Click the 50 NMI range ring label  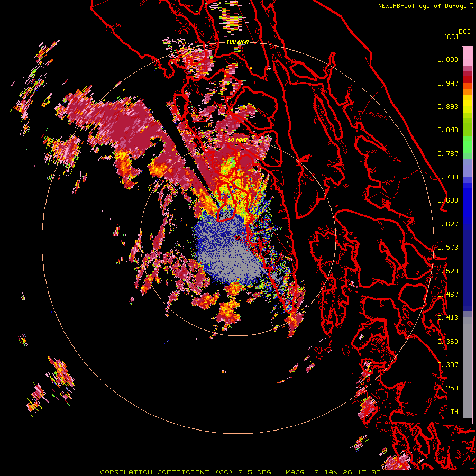(237, 140)
